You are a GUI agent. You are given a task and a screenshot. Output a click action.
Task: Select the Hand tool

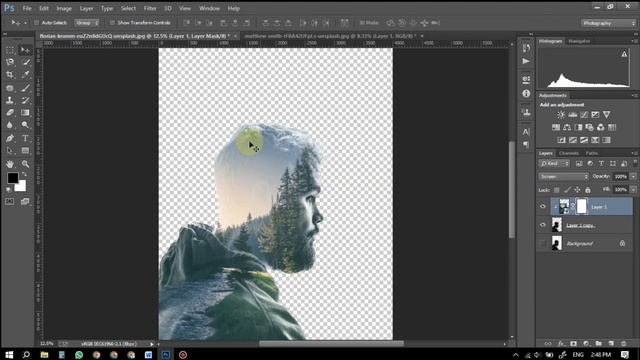pos(10,164)
